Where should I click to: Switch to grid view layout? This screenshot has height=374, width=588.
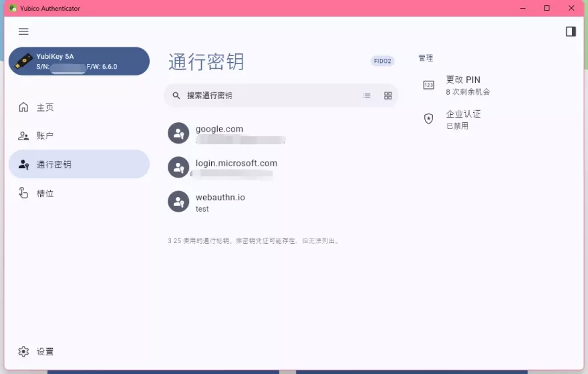tap(388, 96)
